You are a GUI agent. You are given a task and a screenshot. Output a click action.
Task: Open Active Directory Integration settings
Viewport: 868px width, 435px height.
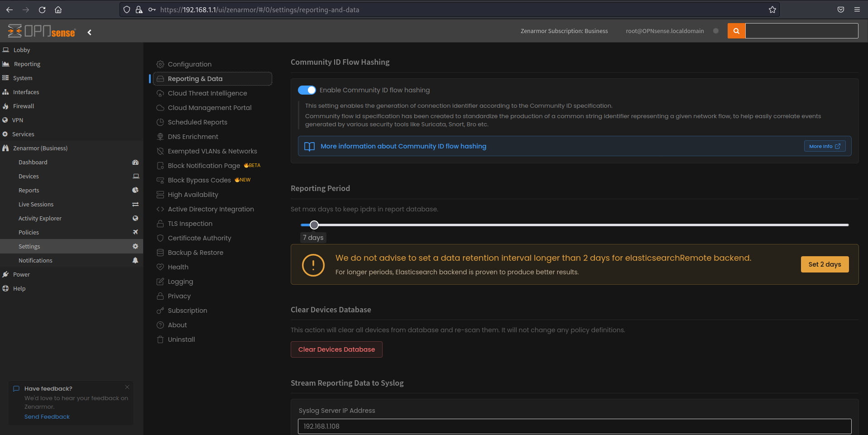(211, 209)
